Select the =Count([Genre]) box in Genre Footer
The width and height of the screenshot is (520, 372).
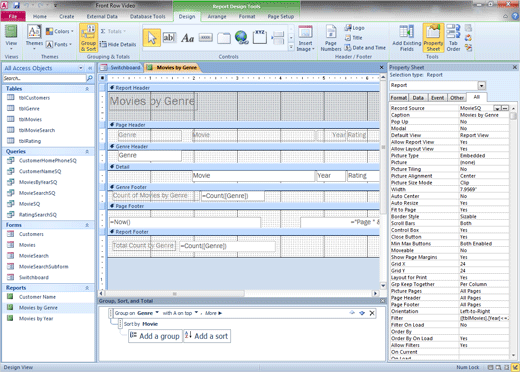pyautogui.click(x=232, y=196)
